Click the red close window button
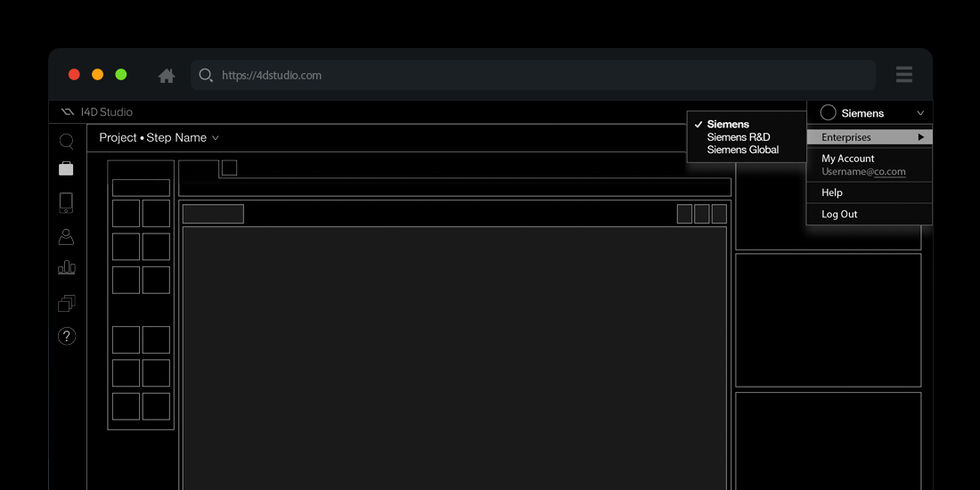Viewport: 980px width, 490px height. click(74, 74)
